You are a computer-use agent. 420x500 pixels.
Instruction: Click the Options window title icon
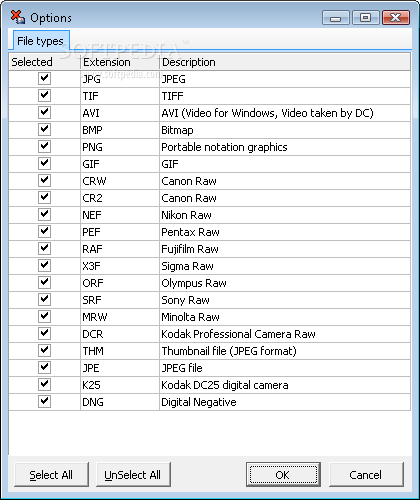pos(17,17)
